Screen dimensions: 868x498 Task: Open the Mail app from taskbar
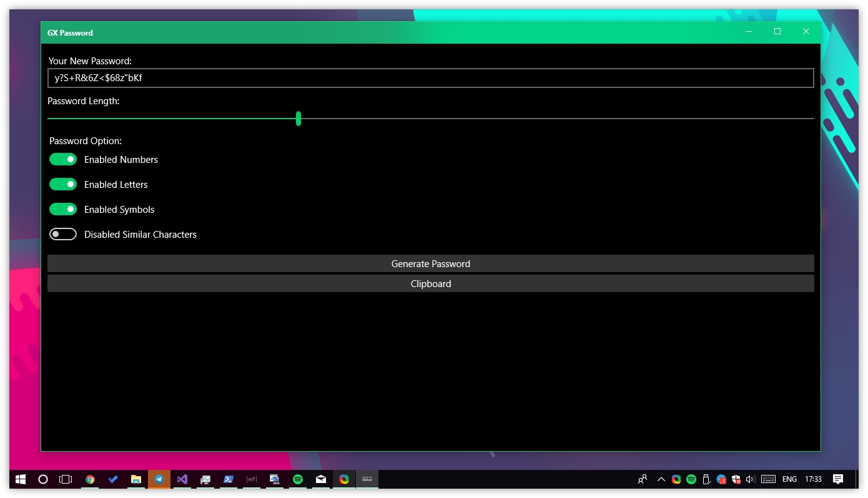[321, 479]
